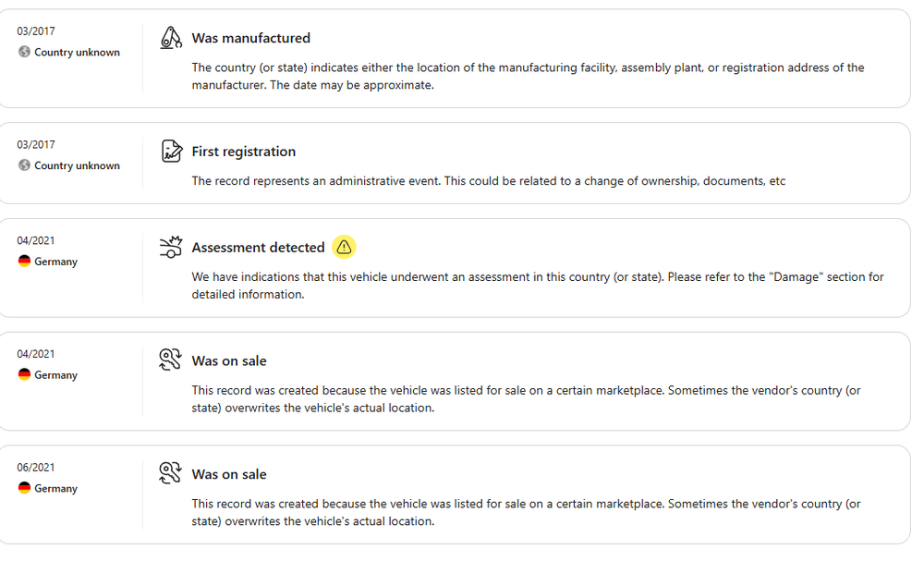Click globe icon in First registration row
The height and width of the screenshot is (561, 924).
click(x=24, y=165)
